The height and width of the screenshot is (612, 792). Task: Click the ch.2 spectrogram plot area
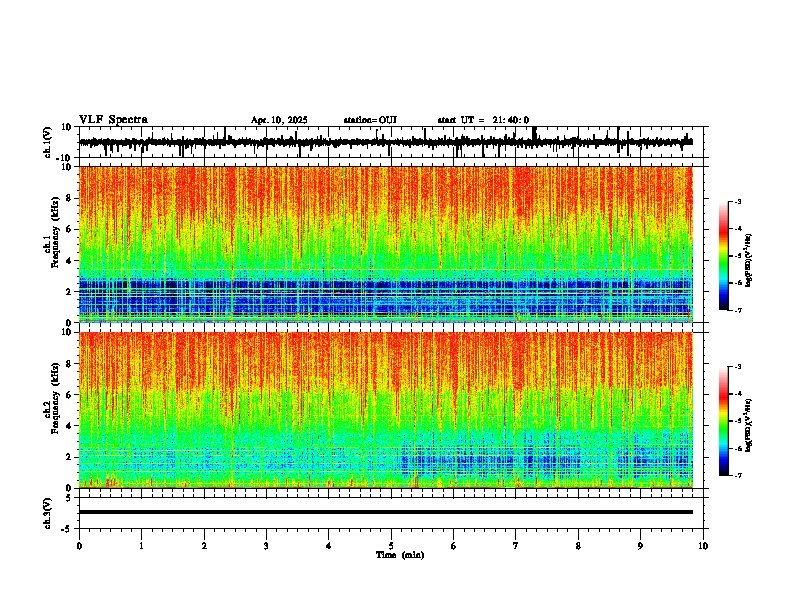(x=386, y=410)
